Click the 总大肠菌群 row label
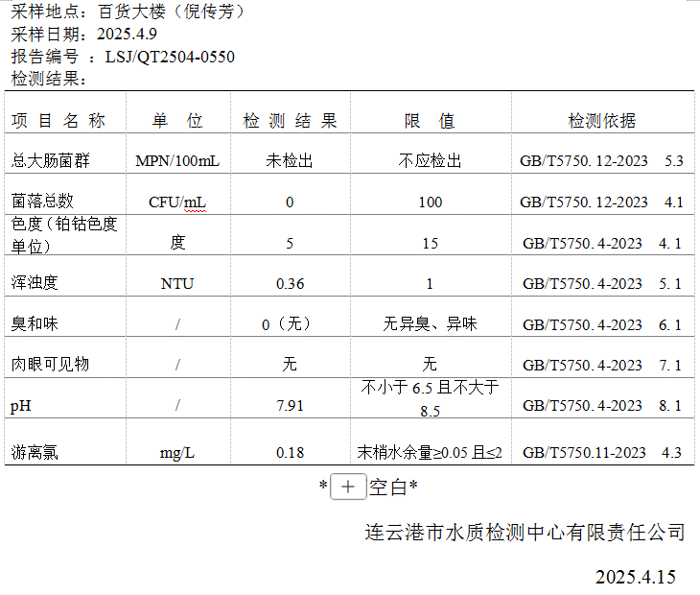 [50, 160]
